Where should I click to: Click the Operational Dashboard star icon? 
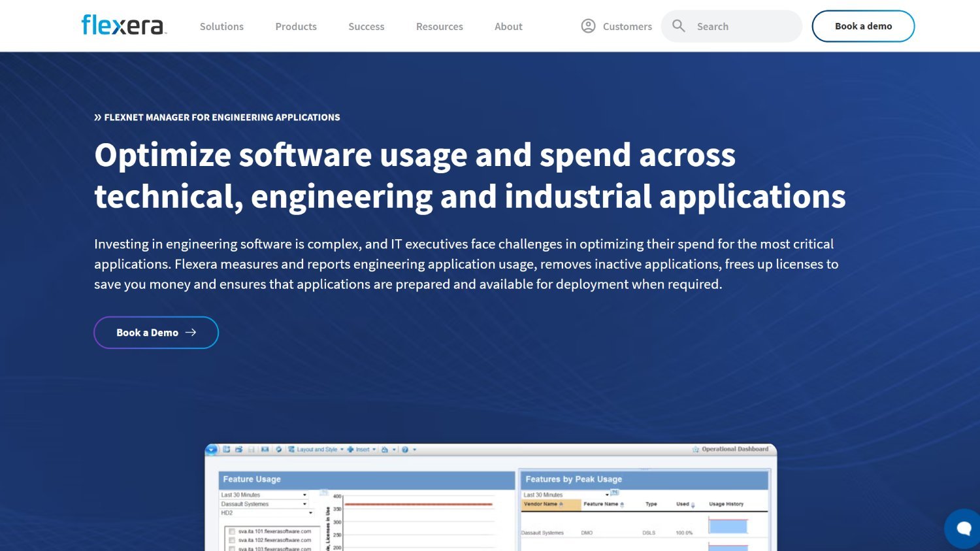(694, 449)
